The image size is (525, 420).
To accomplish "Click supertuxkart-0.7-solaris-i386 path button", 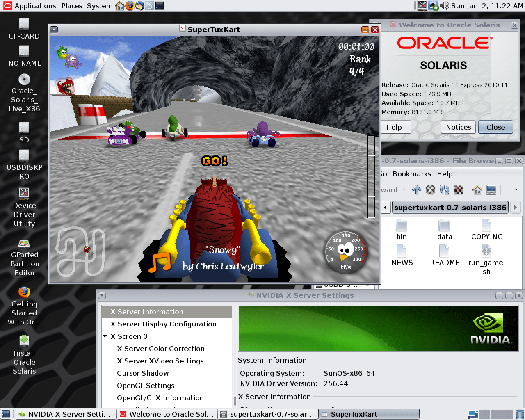I will pyautogui.click(x=450, y=207).
